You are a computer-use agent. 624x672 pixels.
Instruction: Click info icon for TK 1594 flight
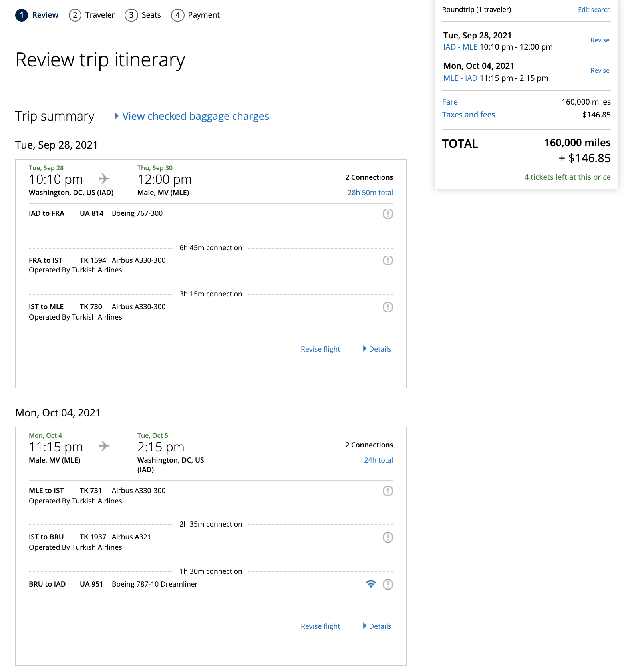click(388, 260)
